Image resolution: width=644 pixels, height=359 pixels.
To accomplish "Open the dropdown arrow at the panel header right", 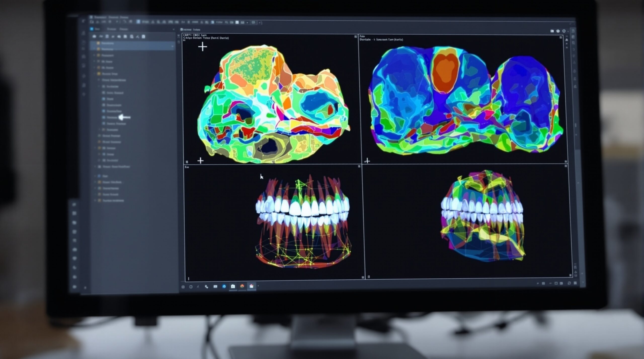I will tap(174, 29).
